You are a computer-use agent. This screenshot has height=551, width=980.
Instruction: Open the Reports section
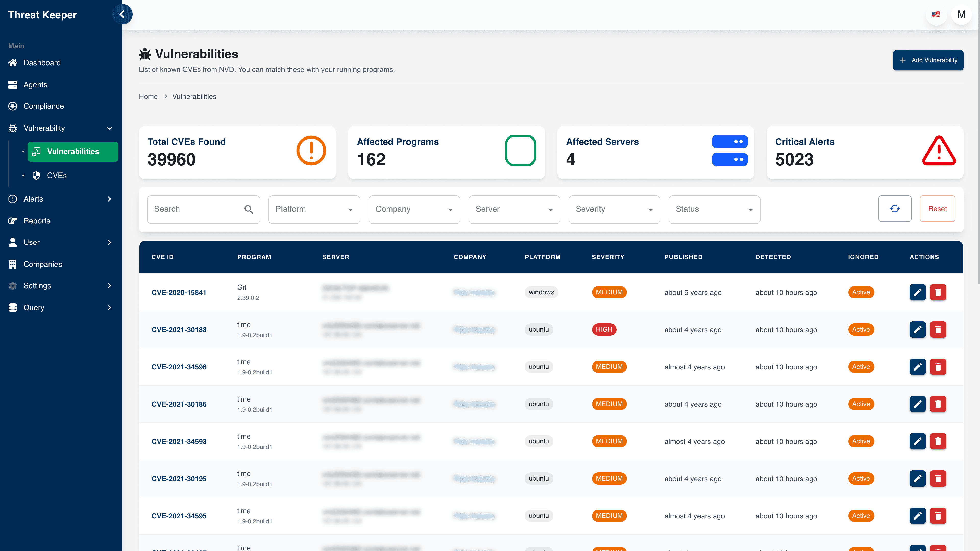36,221
